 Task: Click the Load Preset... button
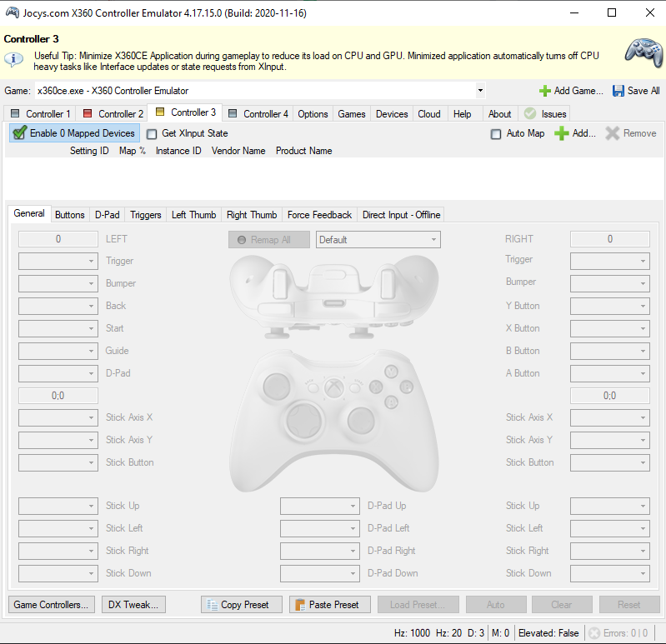click(x=418, y=605)
